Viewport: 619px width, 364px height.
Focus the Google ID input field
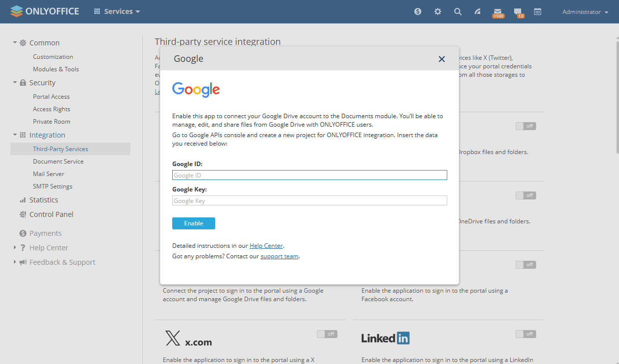309,175
